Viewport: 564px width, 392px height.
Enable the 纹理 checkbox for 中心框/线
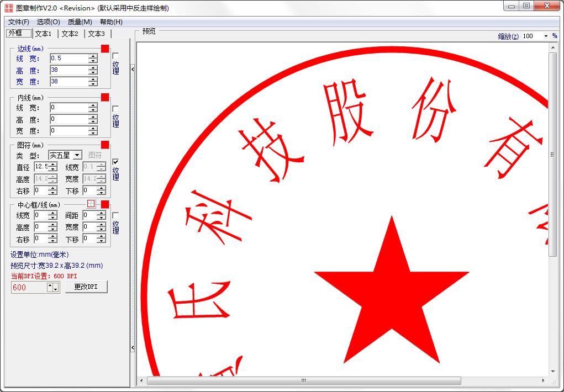[x=115, y=214]
